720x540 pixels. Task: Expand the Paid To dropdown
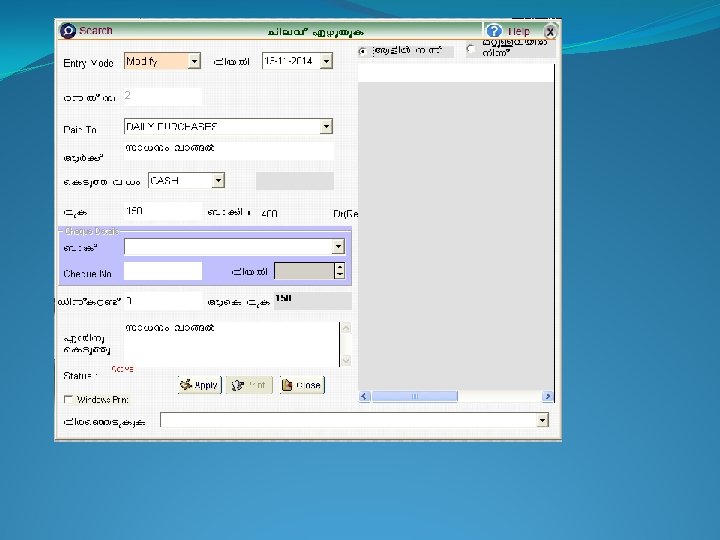[326, 126]
